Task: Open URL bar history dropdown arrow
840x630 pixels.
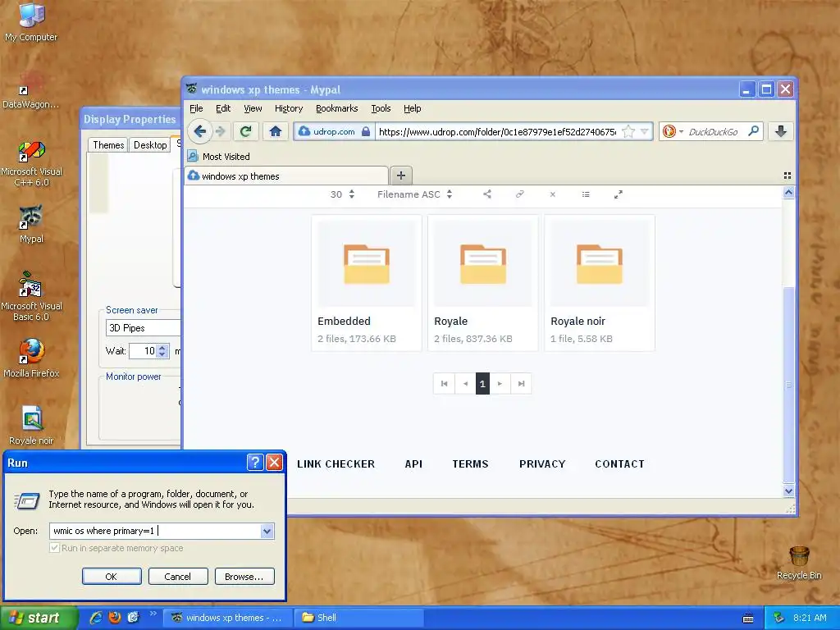Action: coord(644,131)
